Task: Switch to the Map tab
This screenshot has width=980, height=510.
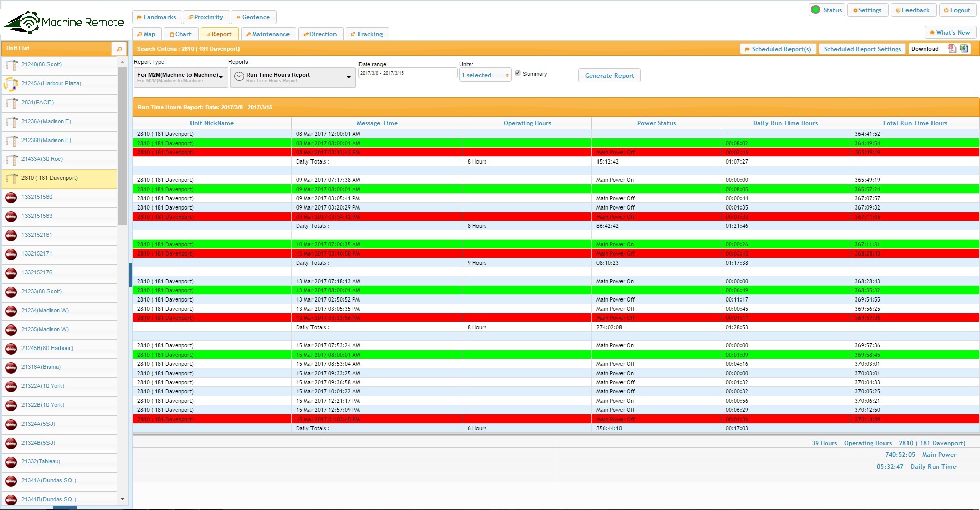Action: tap(147, 34)
